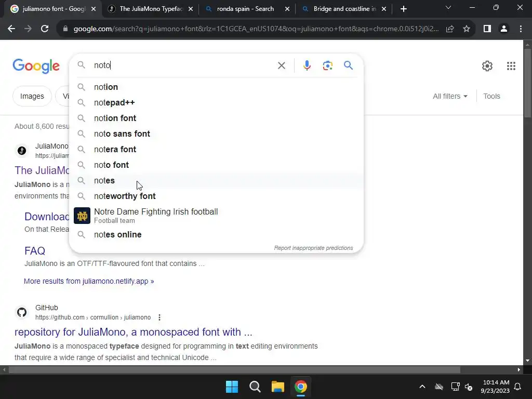Go to the Google homepage logo

[x=36, y=66]
